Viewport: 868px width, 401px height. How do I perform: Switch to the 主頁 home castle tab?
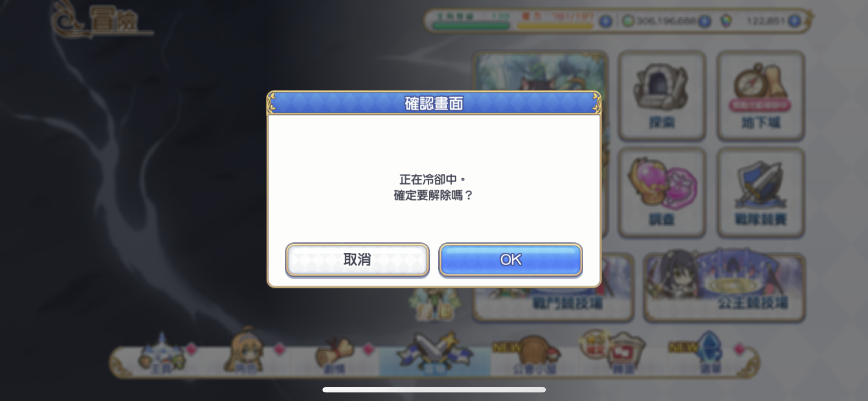[162, 354]
